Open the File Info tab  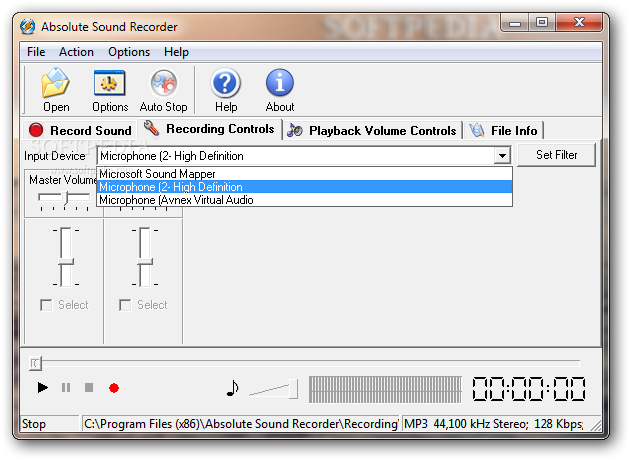coord(504,131)
